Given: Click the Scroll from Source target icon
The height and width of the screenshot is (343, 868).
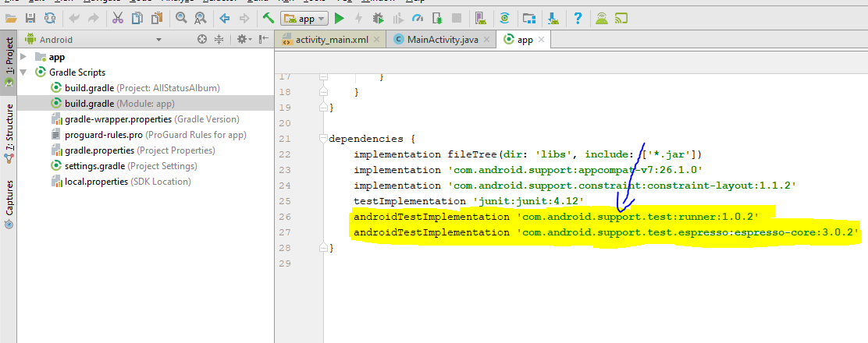Looking at the screenshot, I should click(x=202, y=39).
